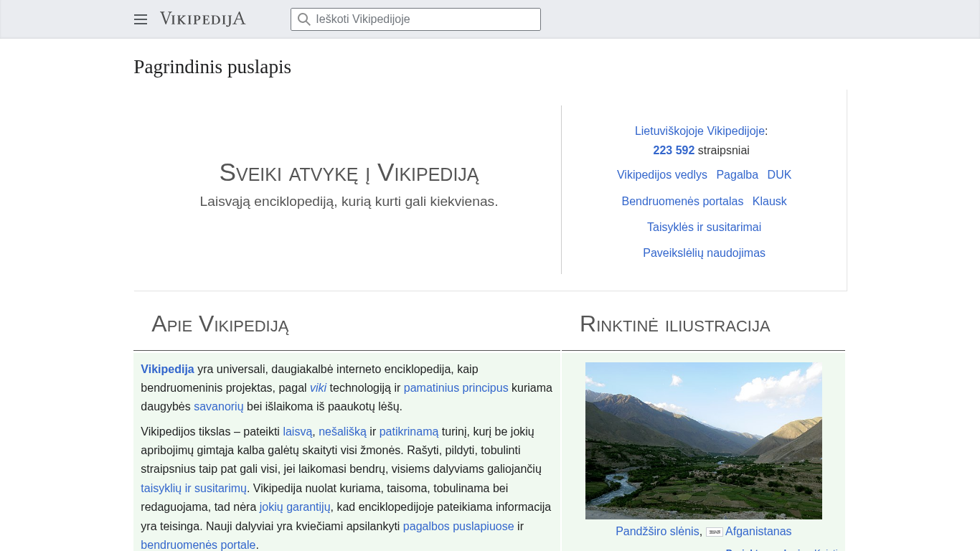Screen dimensions: 980x551
Task: Open the Lietuviškojoje Vikipedijoje link
Action: coord(699,131)
